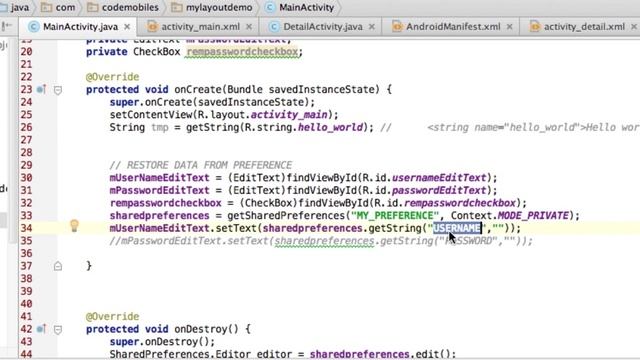Click the MainActivity.java tab class icon
Screen dimensions: 640x360
coord(33,27)
